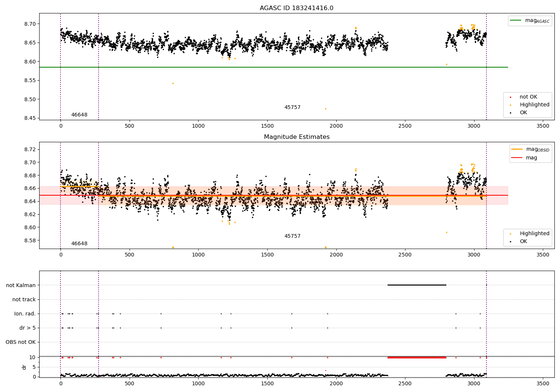
Task: Click the "OK" legend entry in middle plot
Action: pos(518,242)
